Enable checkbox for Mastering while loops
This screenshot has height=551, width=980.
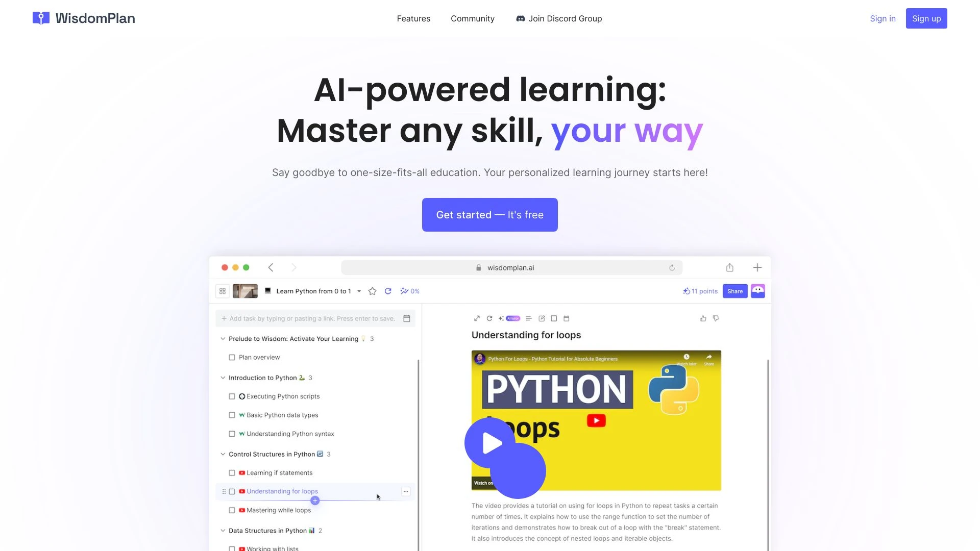pyautogui.click(x=232, y=510)
